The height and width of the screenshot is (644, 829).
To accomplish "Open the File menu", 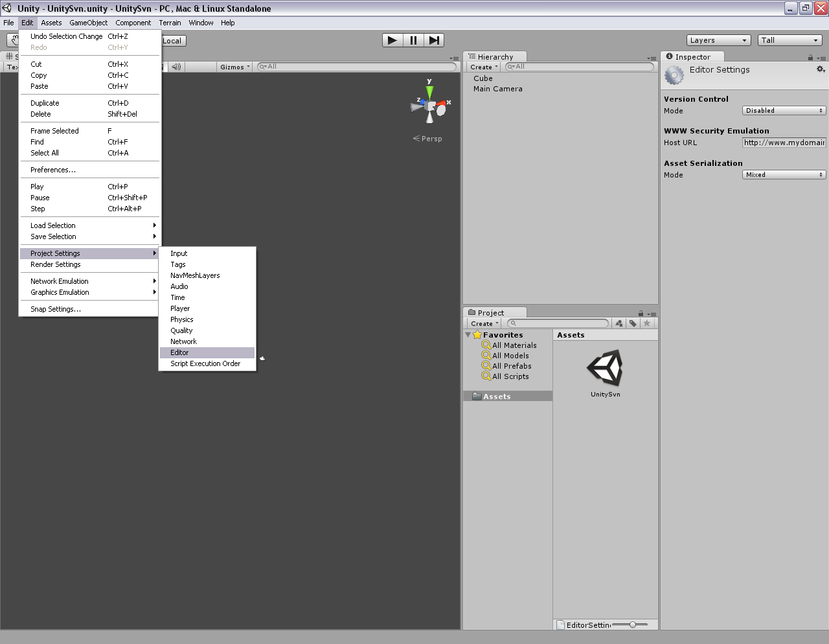I will tap(8, 23).
